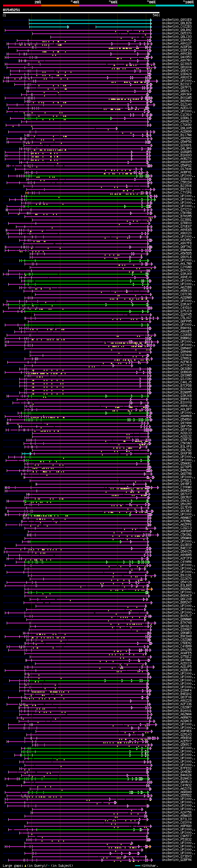Select the UniRef100_A0BFH1 label
Screen dimensions: 197x868
(x=177, y=172)
